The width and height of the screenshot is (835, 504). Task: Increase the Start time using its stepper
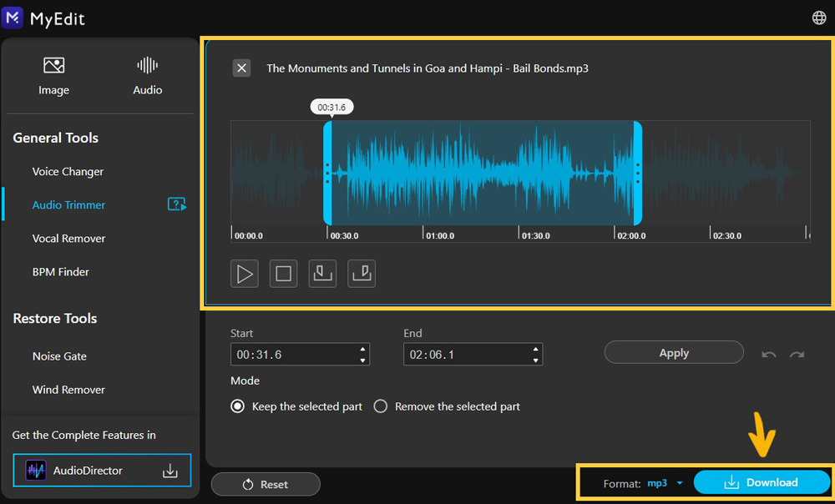[x=362, y=350]
